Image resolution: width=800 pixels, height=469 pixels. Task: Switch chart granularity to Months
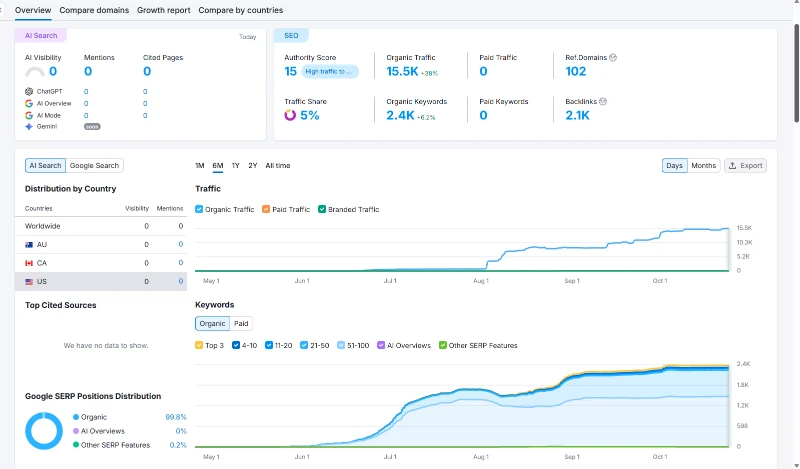pos(704,165)
